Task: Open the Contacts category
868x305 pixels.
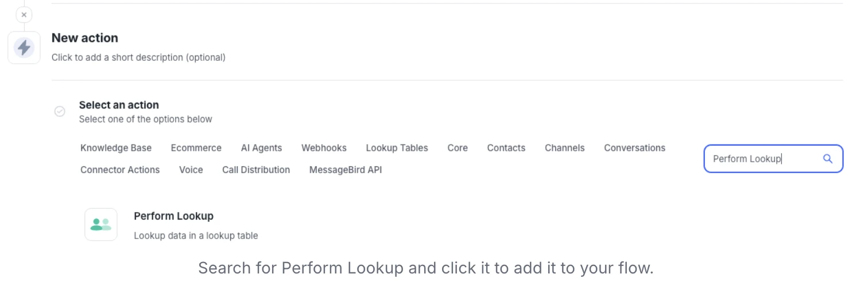Action: point(506,148)
